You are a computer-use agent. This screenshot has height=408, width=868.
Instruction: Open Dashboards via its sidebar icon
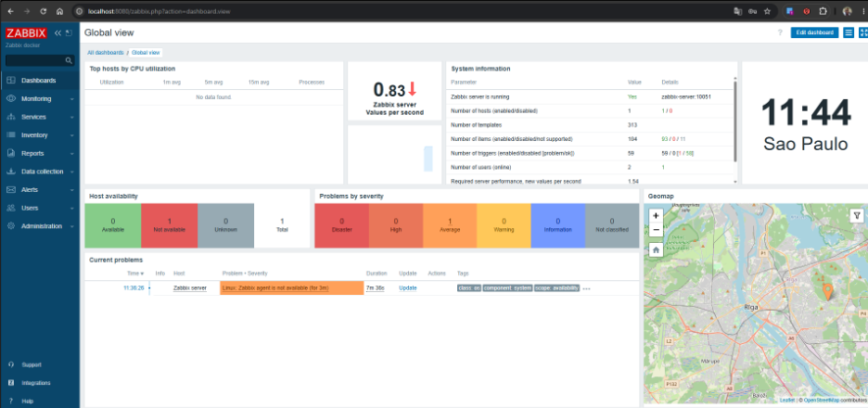(10, 81)
